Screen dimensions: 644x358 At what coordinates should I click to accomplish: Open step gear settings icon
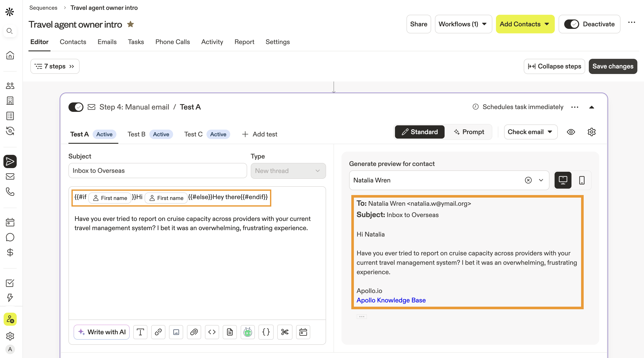click(591, 132)
